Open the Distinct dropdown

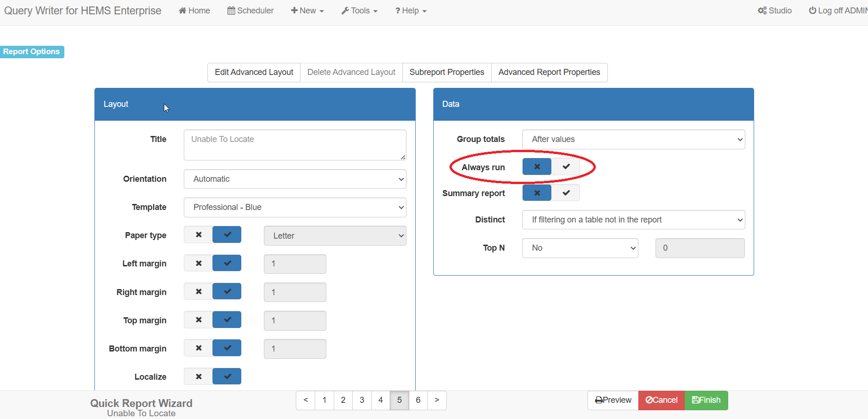tap(633, 220)
